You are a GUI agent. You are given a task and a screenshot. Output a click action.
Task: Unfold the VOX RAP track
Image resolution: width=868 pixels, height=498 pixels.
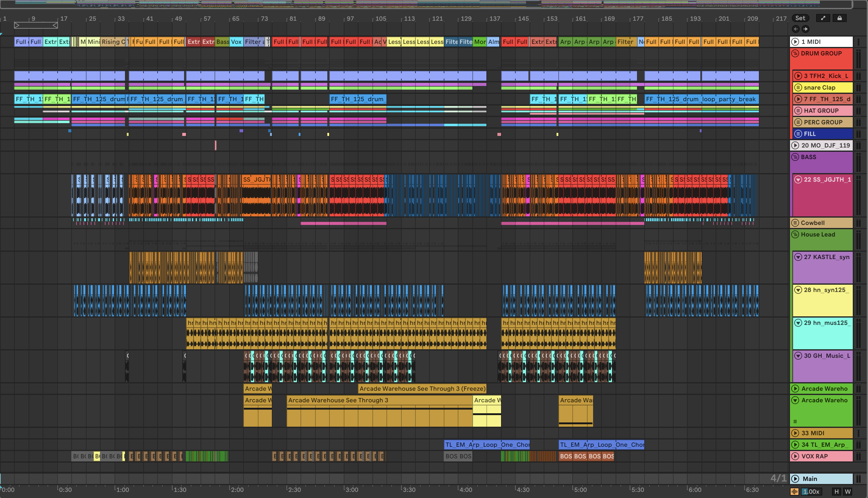(x=795, y=456)
